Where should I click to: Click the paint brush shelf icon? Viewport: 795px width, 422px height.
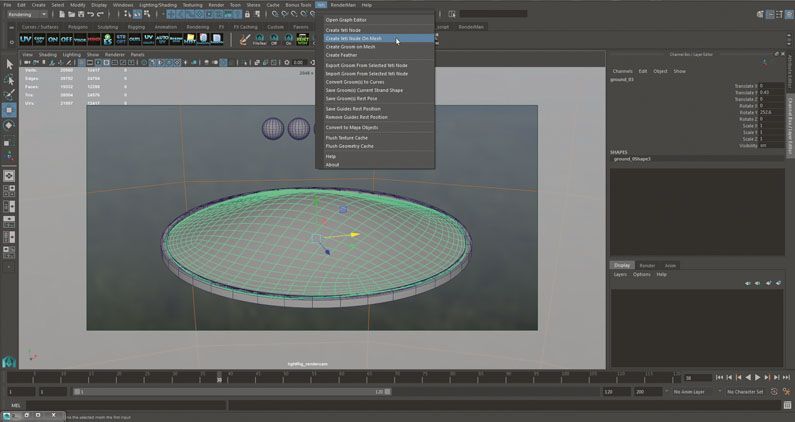click(245, 39)
